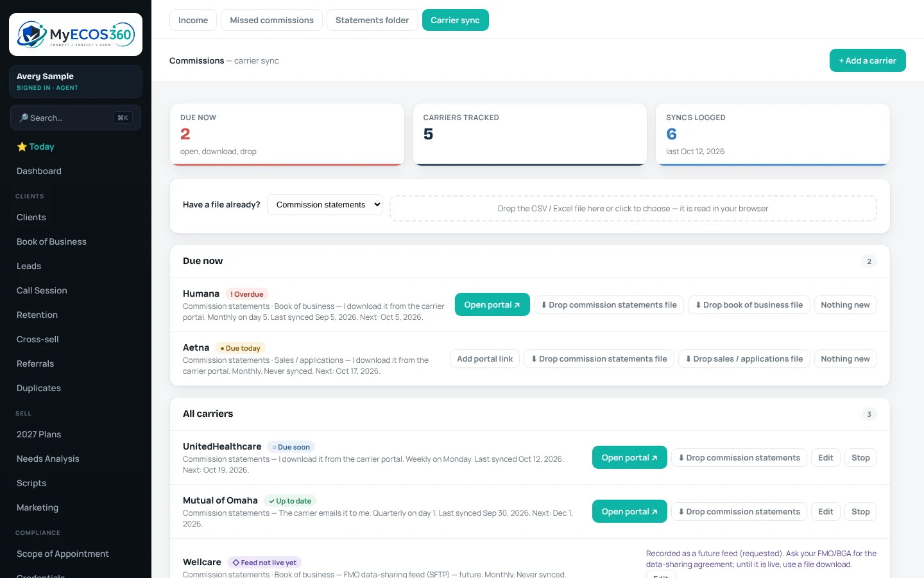Open Call Session page
Viewport: 924px width, 578px height.
[76, 290]
